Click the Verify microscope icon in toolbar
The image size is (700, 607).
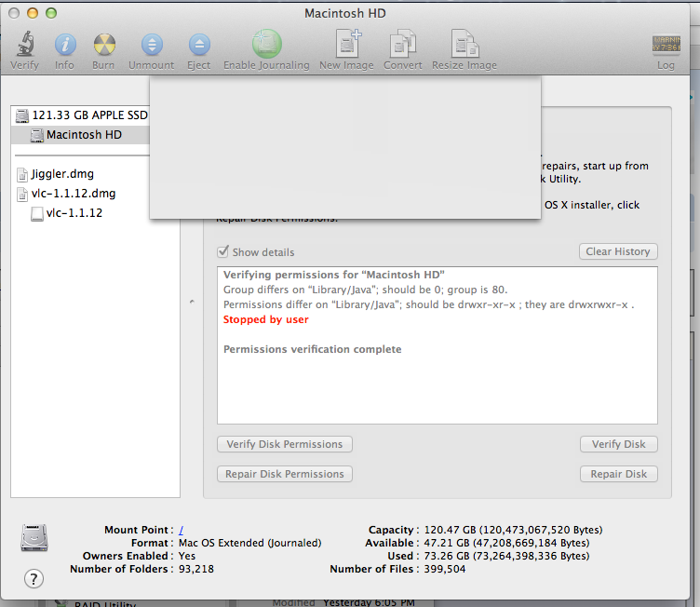(26, 44)
